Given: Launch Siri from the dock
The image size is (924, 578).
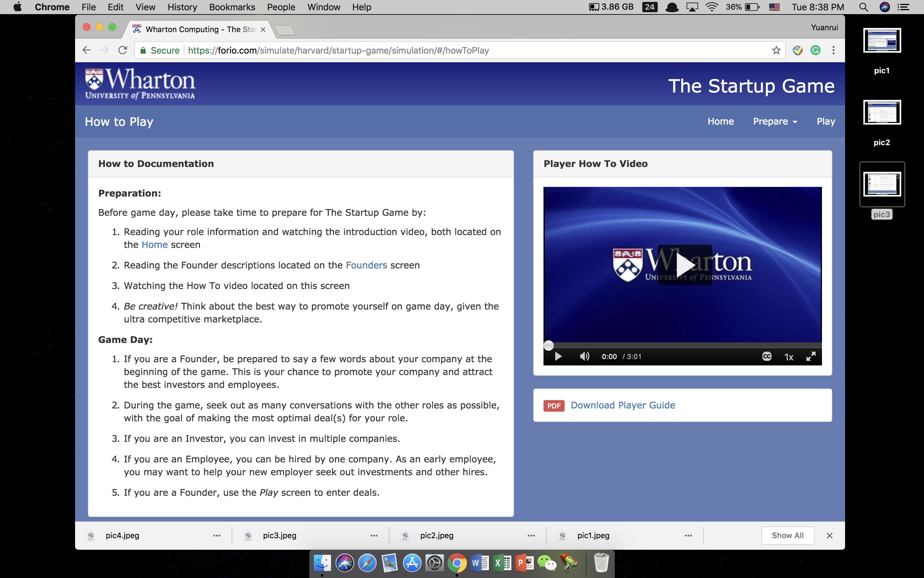Looking at the screenshot, I should coord(345,563).
